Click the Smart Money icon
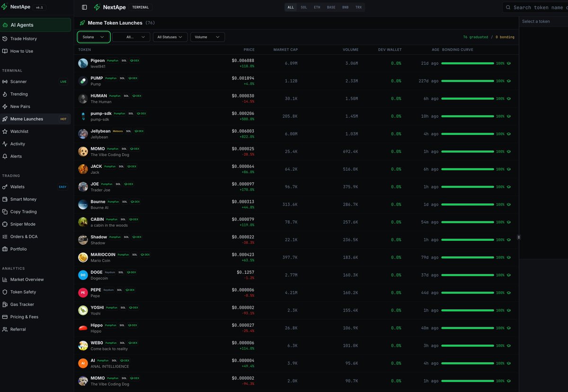 [5, 199]
